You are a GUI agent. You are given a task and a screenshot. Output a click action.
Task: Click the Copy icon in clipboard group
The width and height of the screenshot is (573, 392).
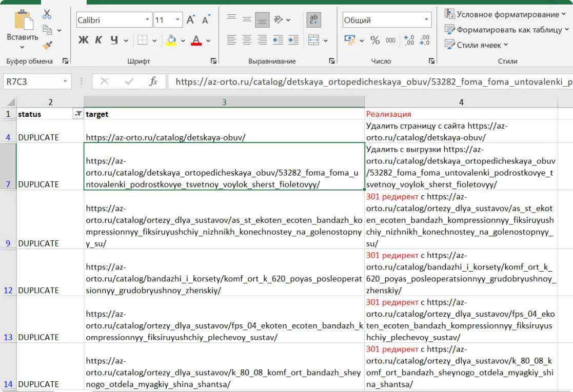pos(48,30)
